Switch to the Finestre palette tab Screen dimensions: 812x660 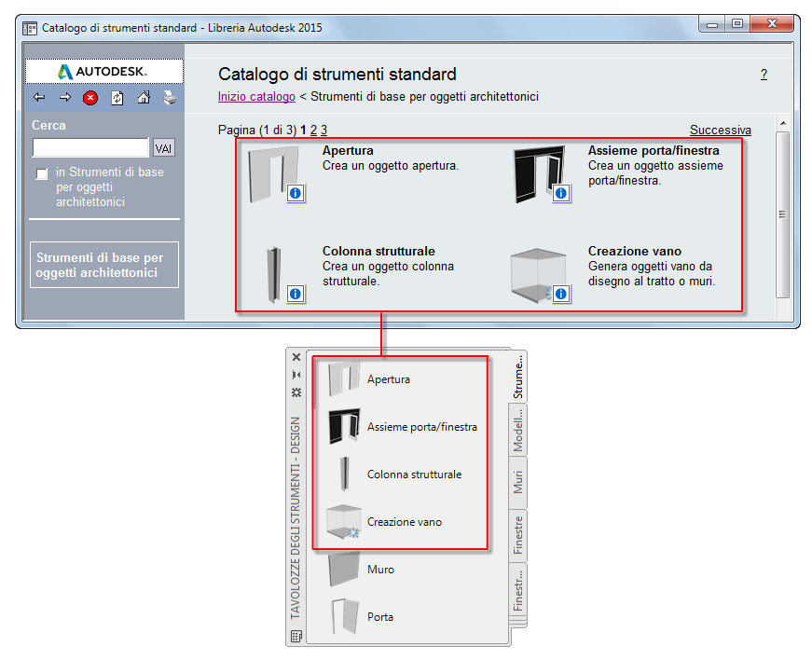[x=518, y=535]
